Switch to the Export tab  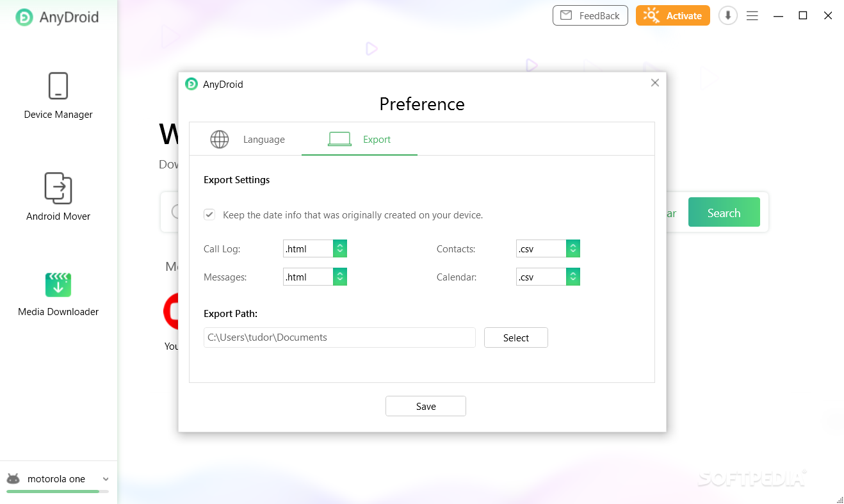point(359,140)
